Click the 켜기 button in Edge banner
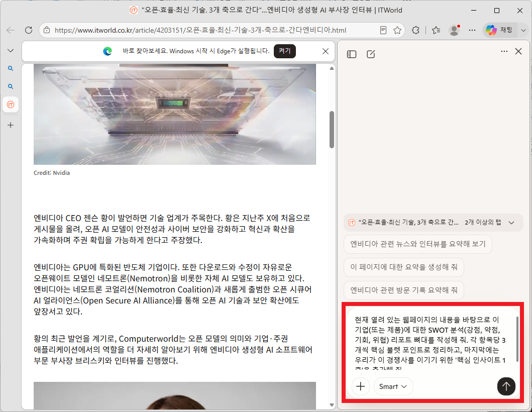The width and height of the screenshot is (532, 412). pyautogui.click(x=285, y=51)
